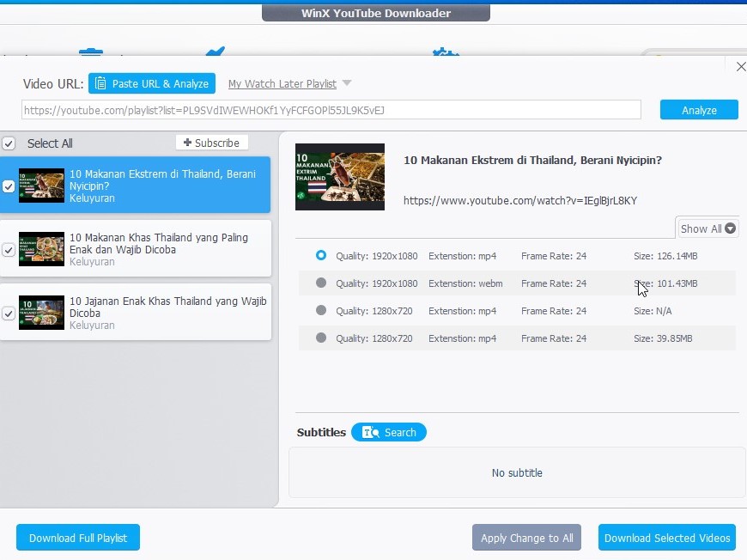Select the 10 Jajanan Enak Khas Thailand list thumbnail
The width and height of the screenshot is (747, 560).
[41, 313]
